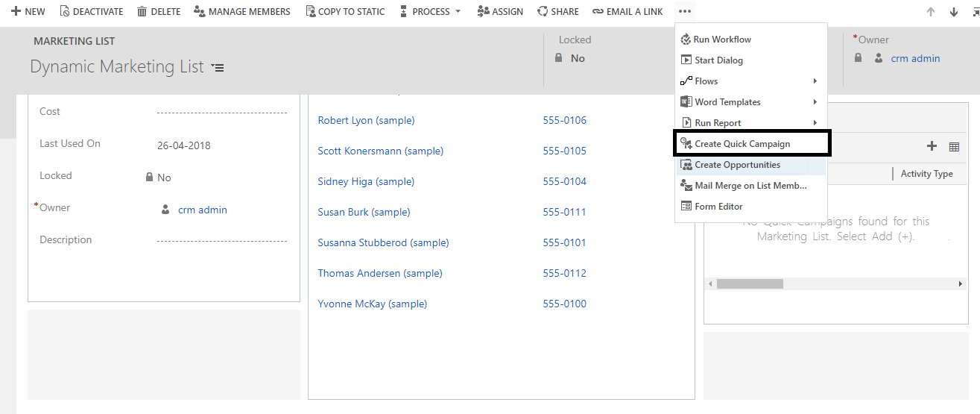The image size is (980, 414).
Task: Click phone number 555-0106
Action: [564, 120]
